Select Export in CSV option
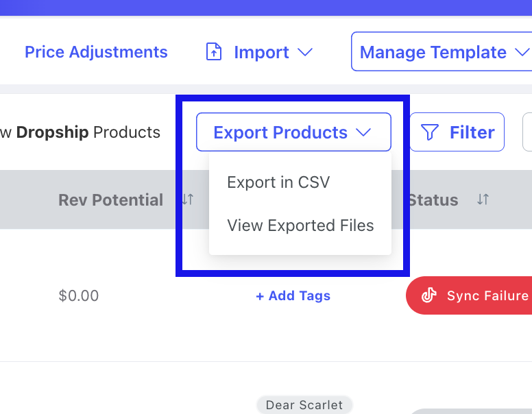Viewport: 532px width, 414px height. 278,182
